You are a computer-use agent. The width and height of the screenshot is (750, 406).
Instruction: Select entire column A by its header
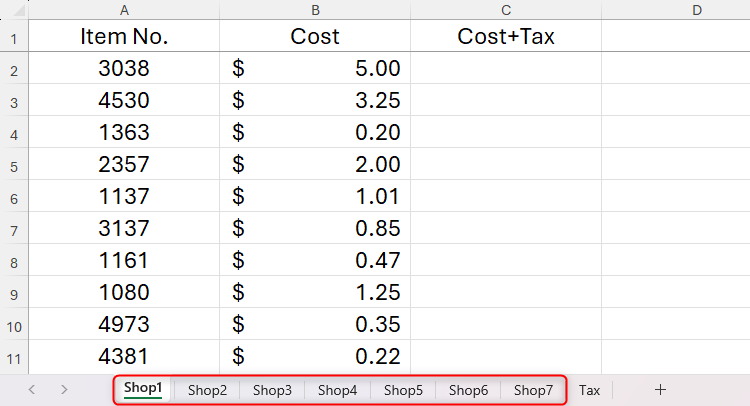(x=124, y=10)
